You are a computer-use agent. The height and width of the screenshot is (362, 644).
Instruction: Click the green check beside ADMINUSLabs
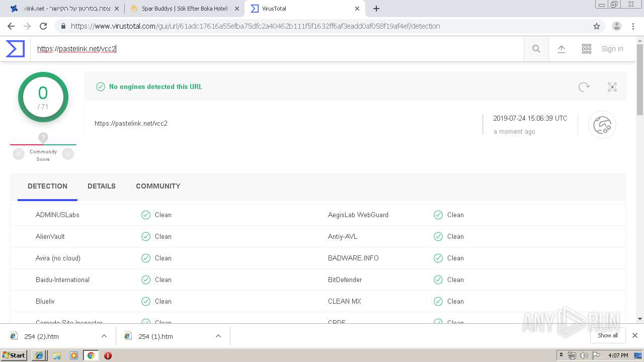pos(146,215)
